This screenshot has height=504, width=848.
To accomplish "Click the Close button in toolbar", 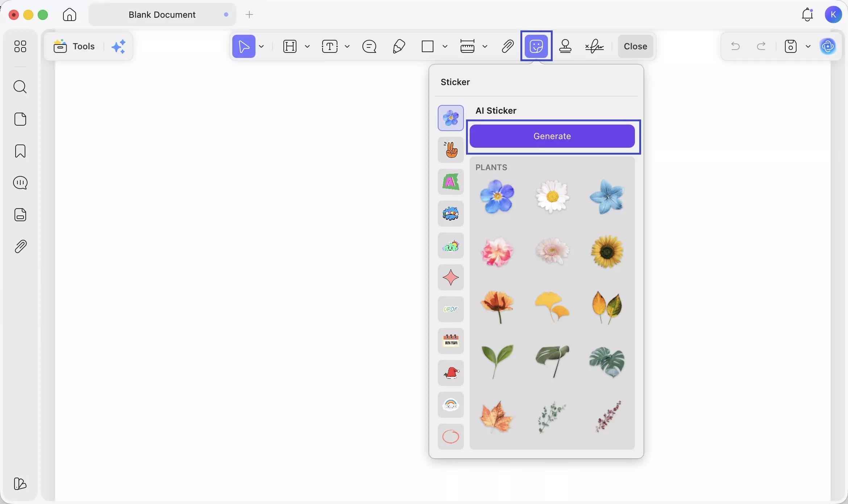I will [x=635, y=46].
